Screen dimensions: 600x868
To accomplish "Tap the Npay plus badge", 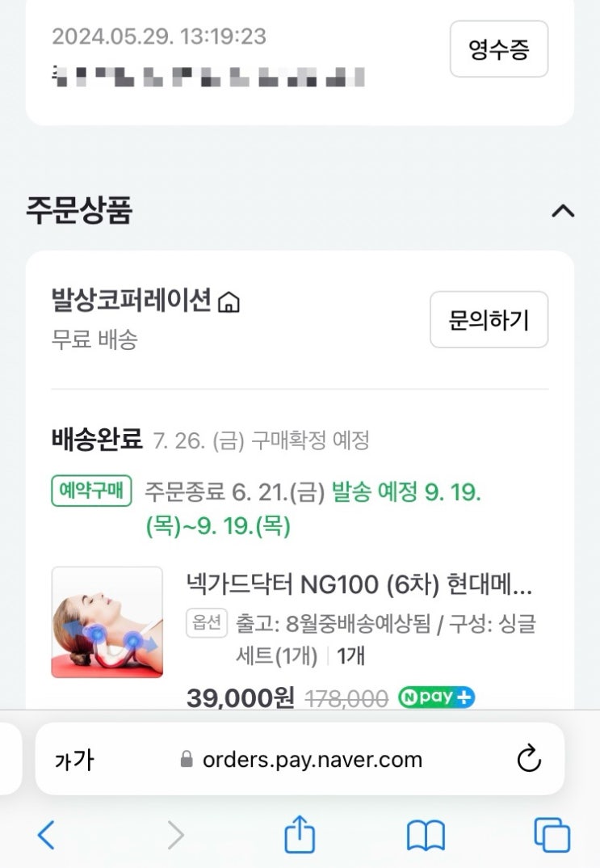I will tap(436, 697).
